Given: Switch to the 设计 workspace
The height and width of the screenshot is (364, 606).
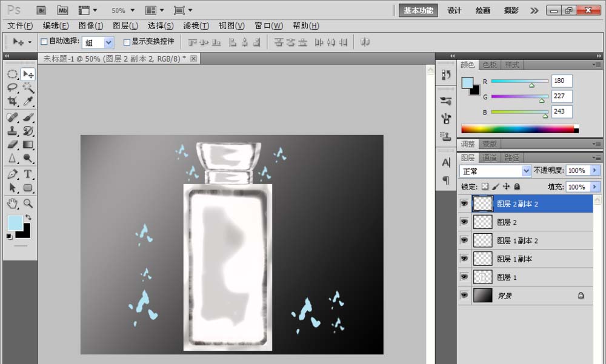Looking at the screenshot, I should click(454, 10).
